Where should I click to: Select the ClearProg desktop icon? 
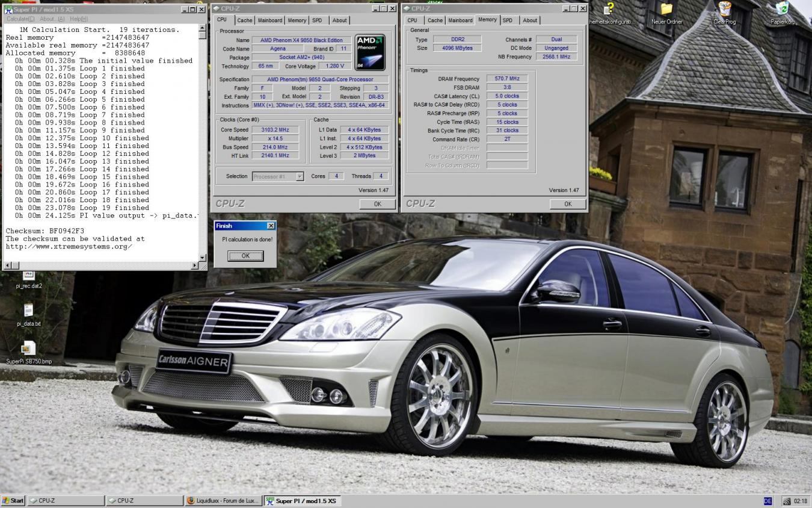coord(725,13)
